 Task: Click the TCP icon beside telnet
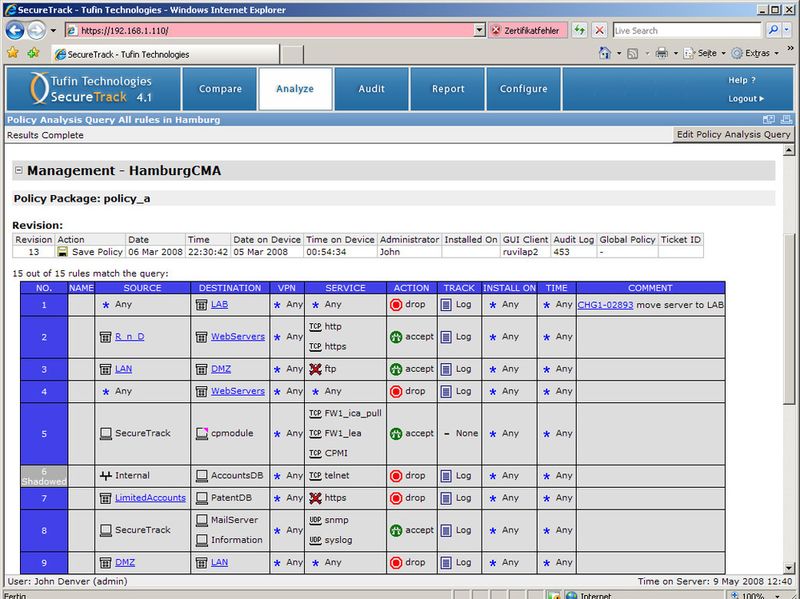pyautogui.click(x=315, y=476)
